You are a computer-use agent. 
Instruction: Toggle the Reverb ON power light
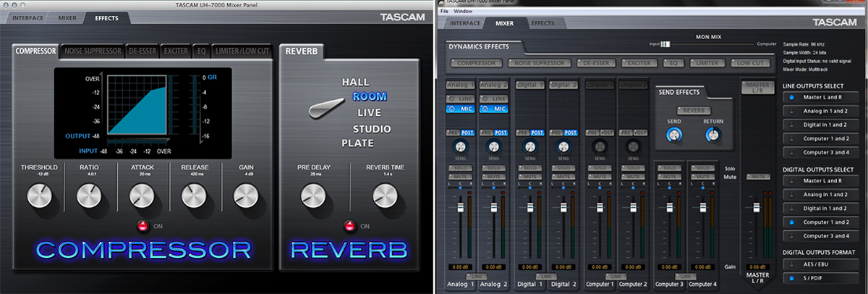349,225
